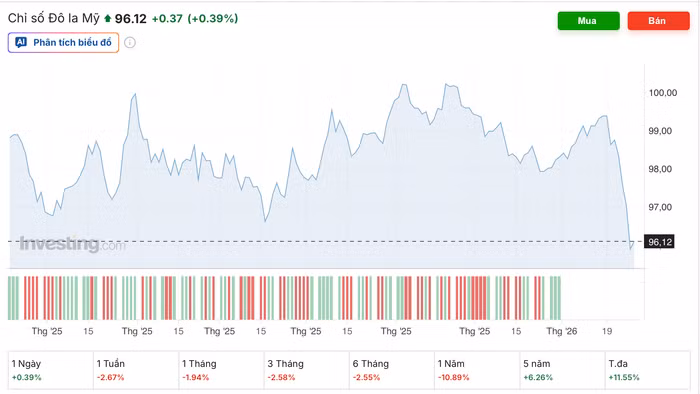700x394 pixels.
Task: Click the 96,12 price label on axis
Action: 659,242
